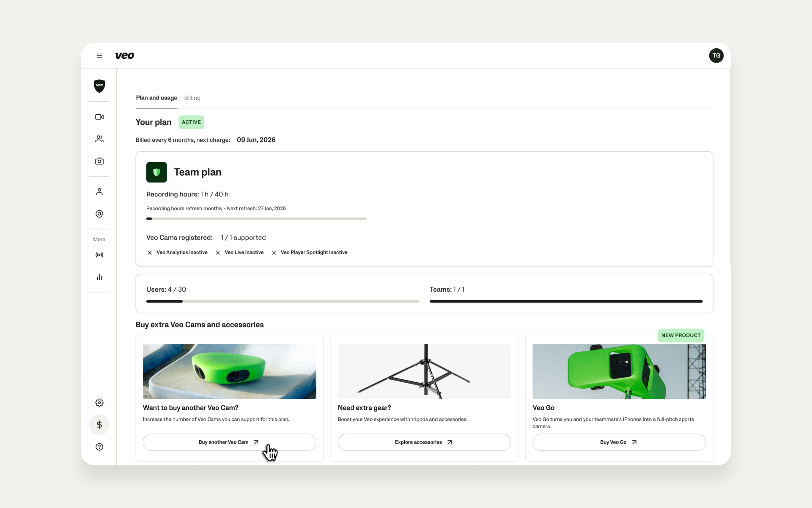Viewport: 812px width, 508px height.
Task: Select the dollar billing icon
Action: (x=99, y=425)
